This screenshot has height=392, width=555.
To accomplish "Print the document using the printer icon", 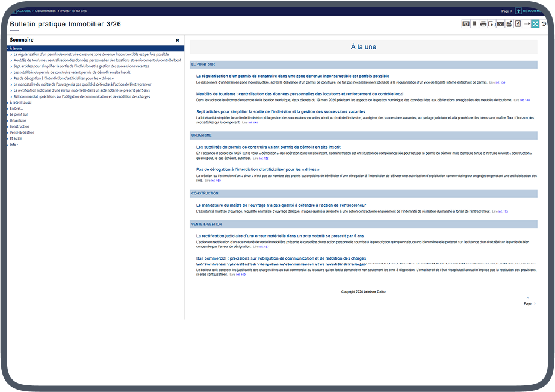I will tap(483, 24).
